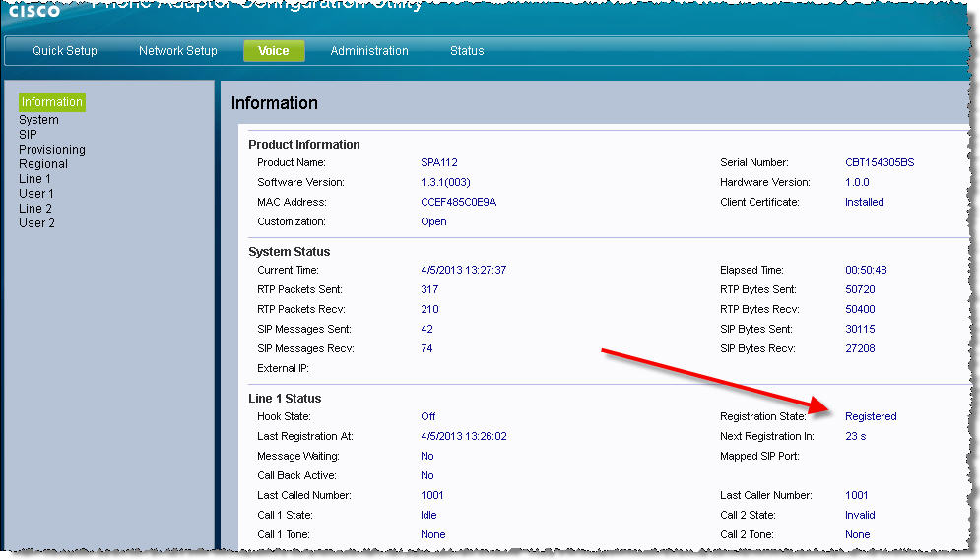Click the Information page title
Screen dimensions: 980x560
pos(275,103)
